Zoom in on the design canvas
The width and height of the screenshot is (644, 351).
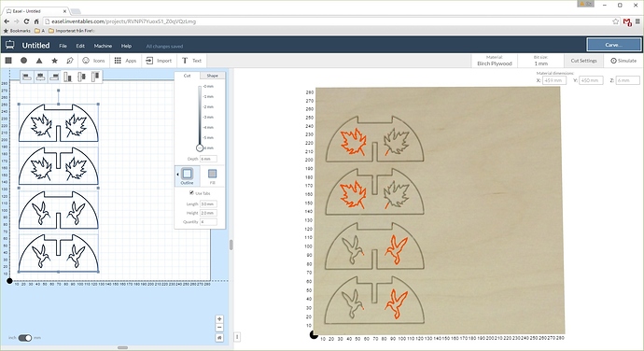pos(219,319)
